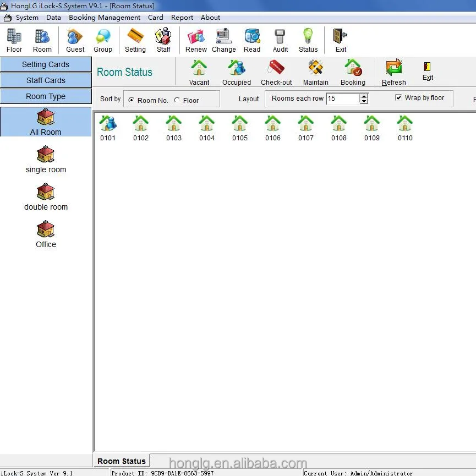Open the Booking Management menu

(105, 18)
